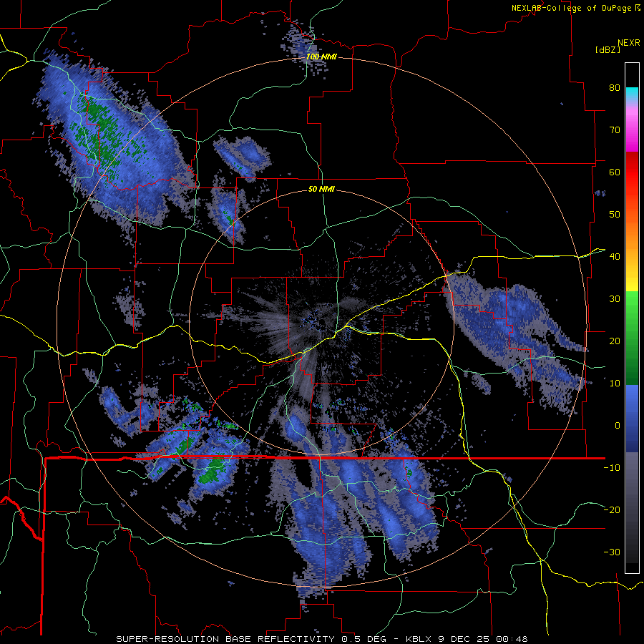
Task: Click the '[dBZ]' legend unit label
Action: (x=608, y=50)
